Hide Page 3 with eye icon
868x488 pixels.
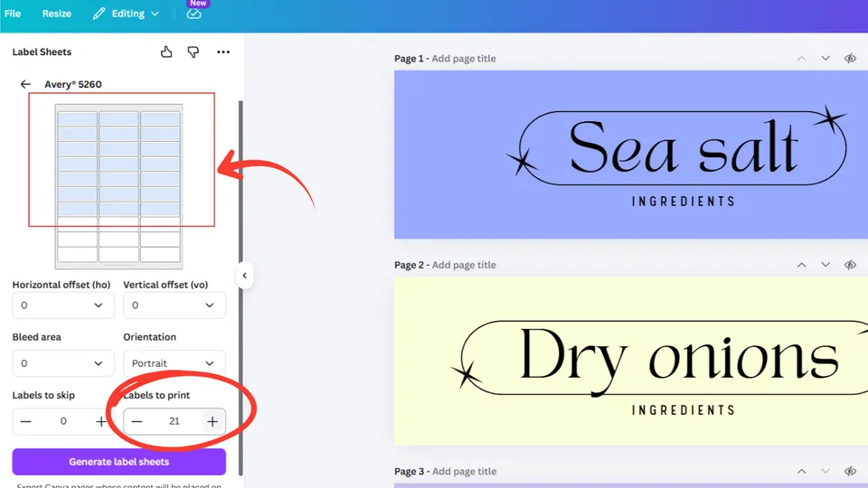coord(850,472)
